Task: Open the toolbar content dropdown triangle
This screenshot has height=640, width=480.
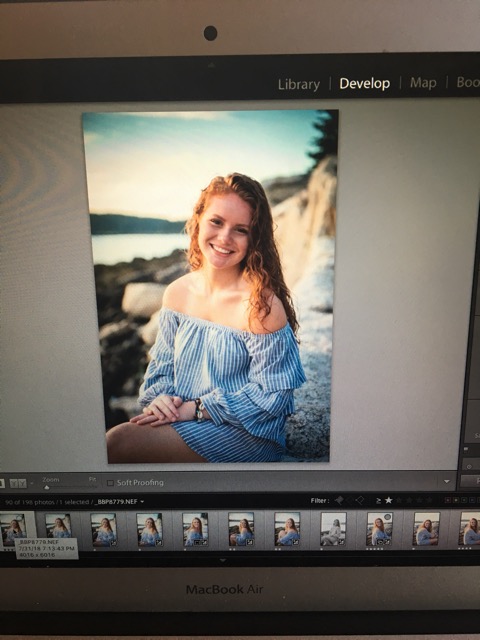Action: coord(447,482)
